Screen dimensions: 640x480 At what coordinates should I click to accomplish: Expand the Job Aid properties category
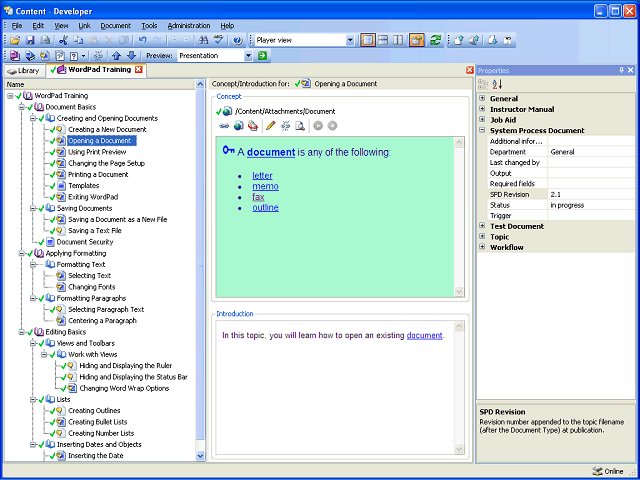pos(482,119)
